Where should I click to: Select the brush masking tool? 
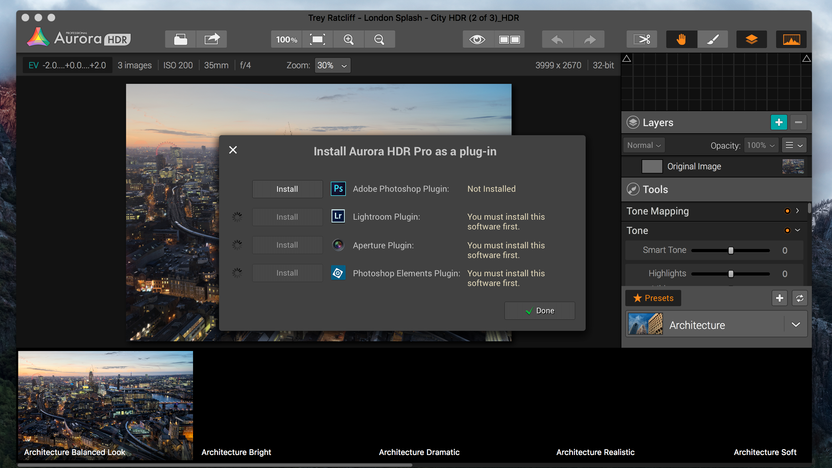point(713,39)
